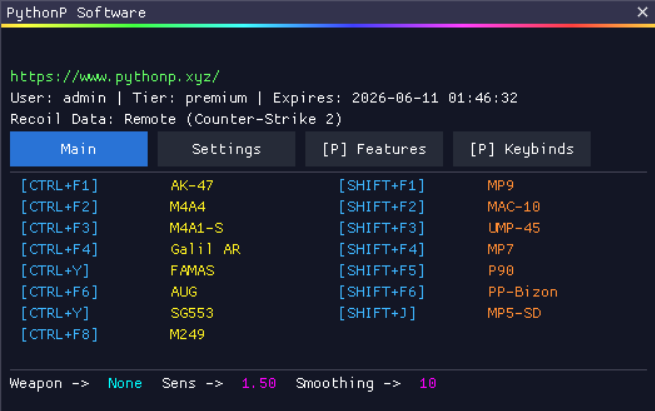655x411 pixels.
Task: Select the M4A4 weapon entry
Action: pyautogui.click(x=188, y=207)
